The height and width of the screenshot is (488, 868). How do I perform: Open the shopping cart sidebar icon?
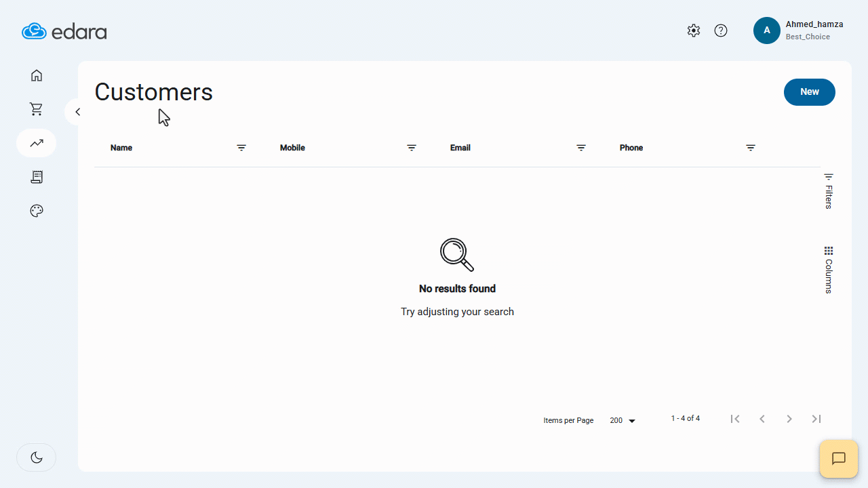click(37, 109)
